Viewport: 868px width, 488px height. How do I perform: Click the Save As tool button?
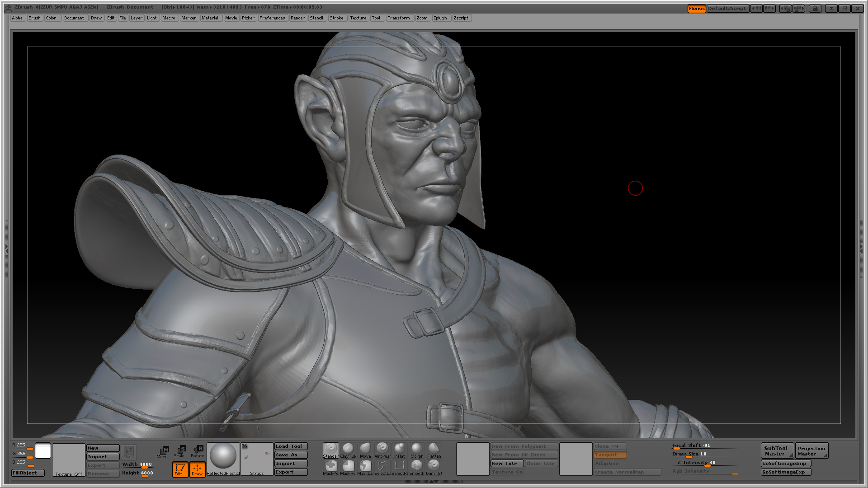tap(291, 455)
